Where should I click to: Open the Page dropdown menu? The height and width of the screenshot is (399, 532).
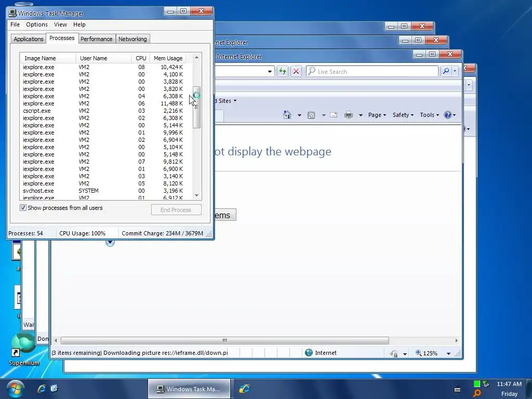point(377,115)
